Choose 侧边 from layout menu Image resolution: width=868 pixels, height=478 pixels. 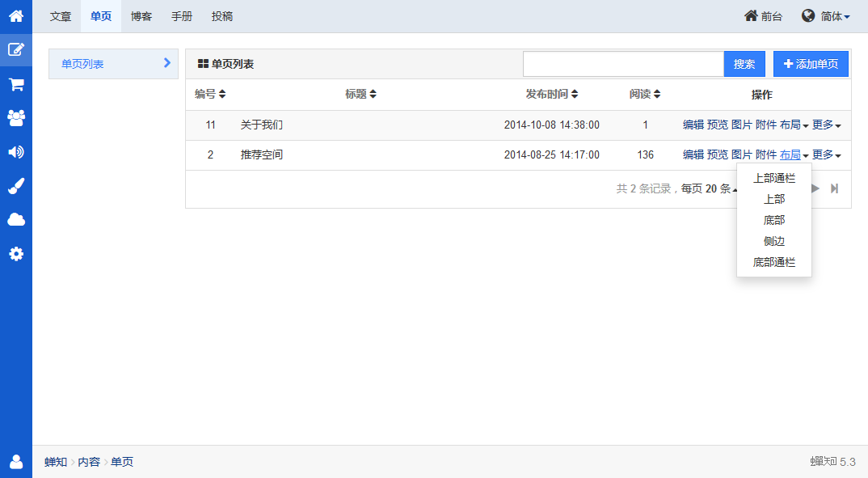(x=774, y=241)
